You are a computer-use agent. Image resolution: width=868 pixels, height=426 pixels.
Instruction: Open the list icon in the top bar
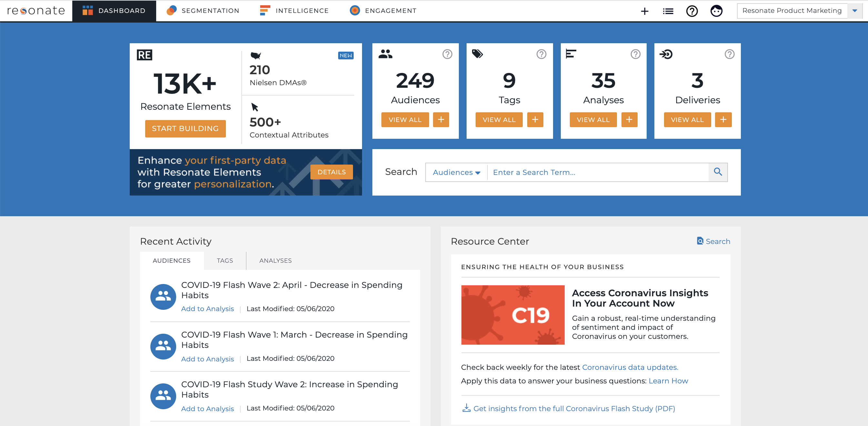(x=668, y=11)
